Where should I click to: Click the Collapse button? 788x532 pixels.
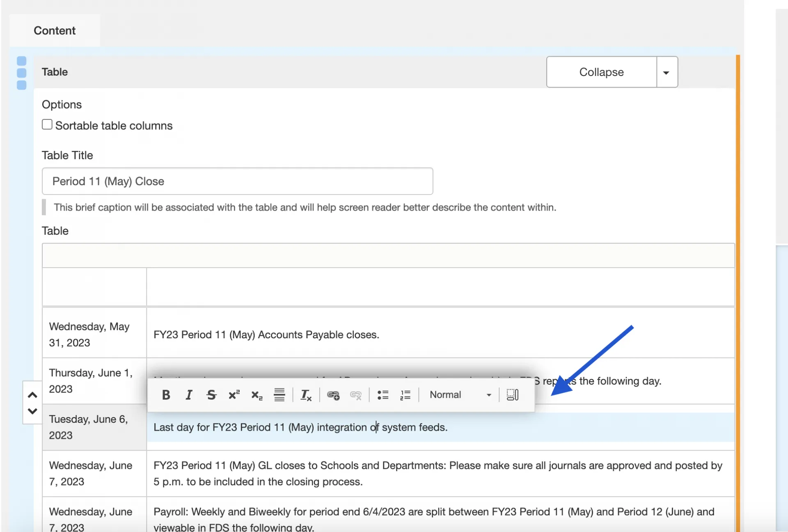click(x=601, y=72)
